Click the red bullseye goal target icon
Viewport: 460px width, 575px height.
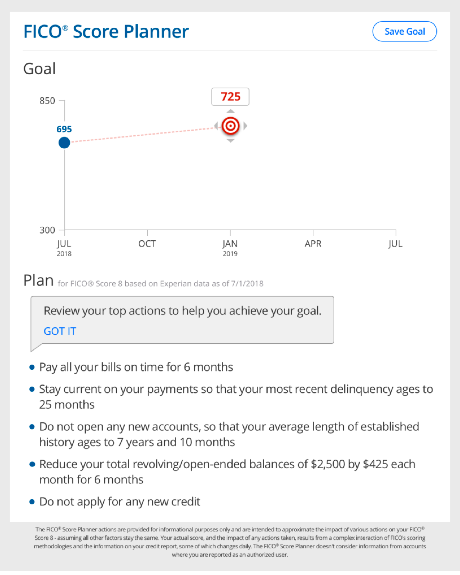[230, 126]
